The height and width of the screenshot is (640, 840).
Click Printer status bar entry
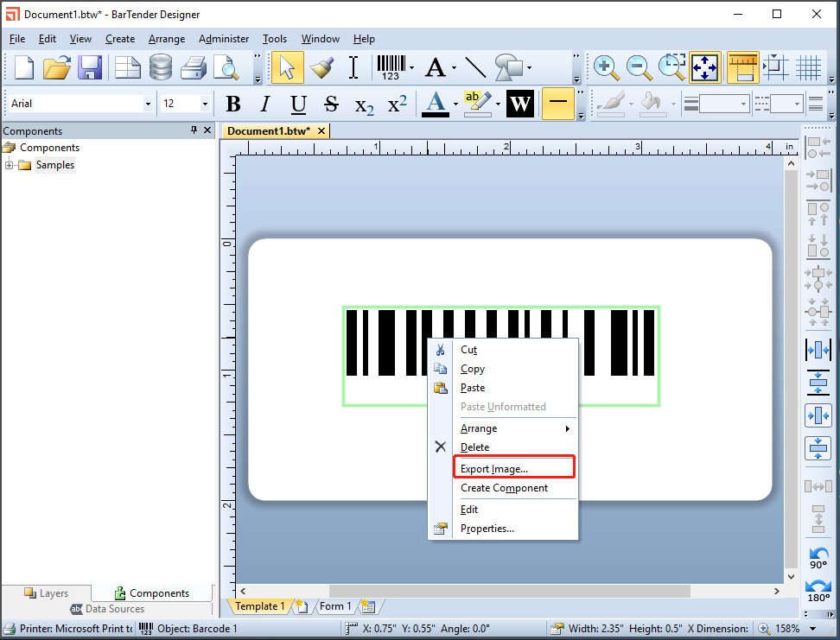click(68, 629)
